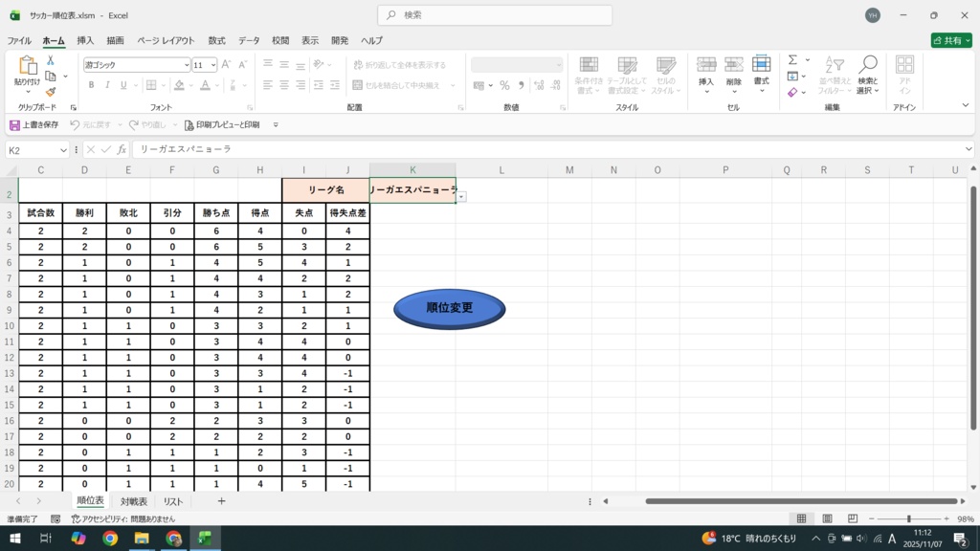Toggle center horizontal alignment
This screenshot has width=980, height=551.
283,85
